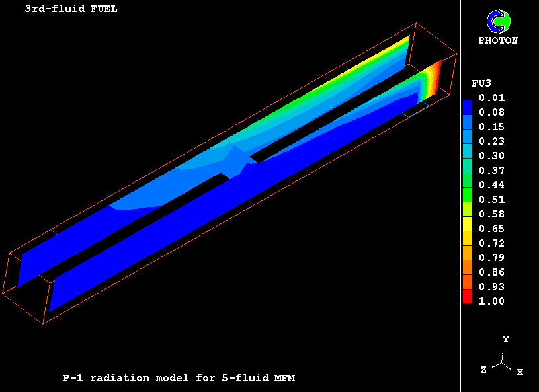Click the 0.51 legend value label
Image resolution: width=539 pixels, height=392 pixels.
click(x=491, y=200)
